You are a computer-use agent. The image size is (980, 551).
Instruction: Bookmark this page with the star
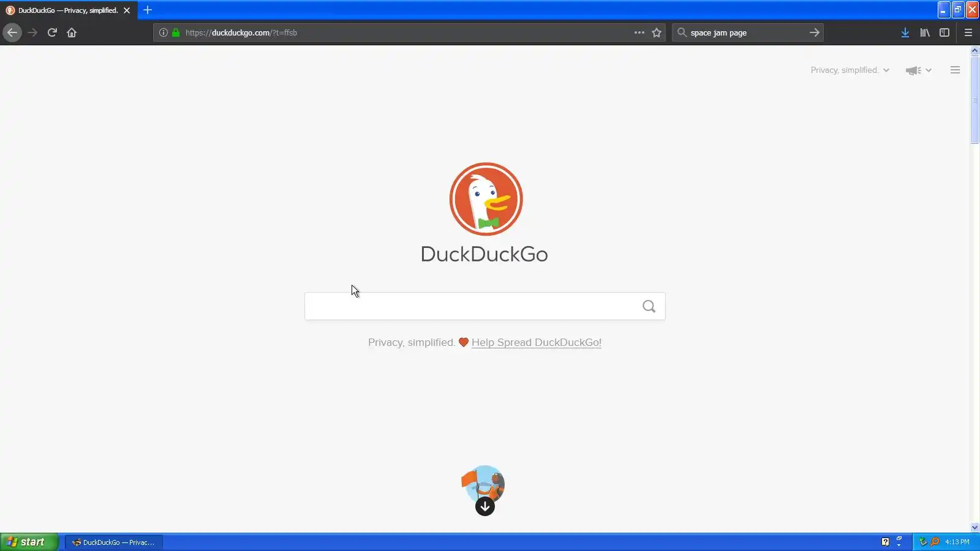657,32
